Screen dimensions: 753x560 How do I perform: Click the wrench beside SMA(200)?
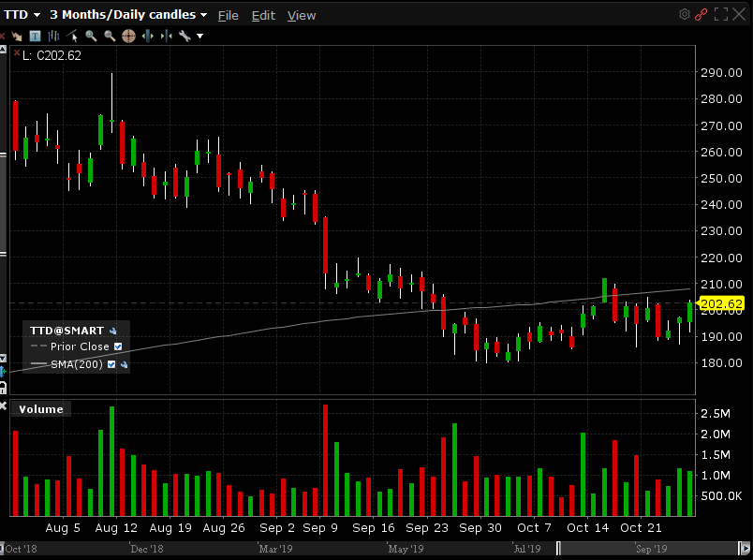tap(124, 364)
